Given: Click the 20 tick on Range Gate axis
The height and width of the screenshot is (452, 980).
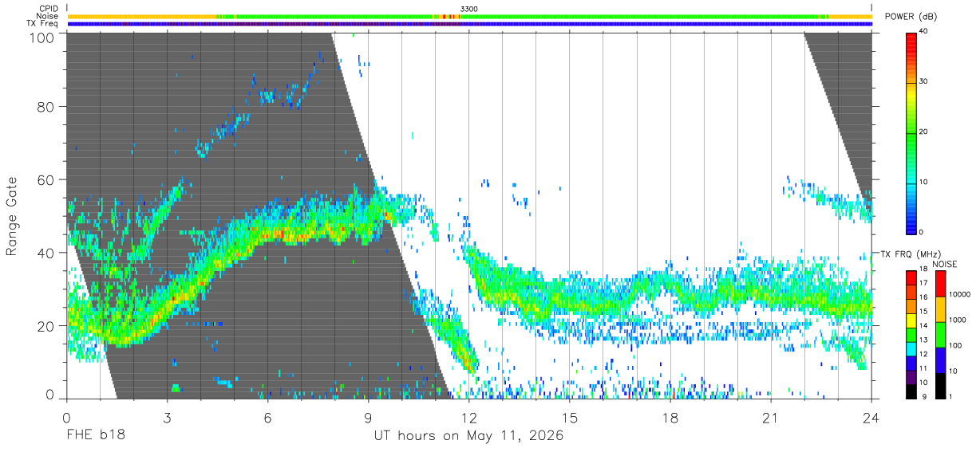Looking at the screenshot, I should [x=45, y=325].
